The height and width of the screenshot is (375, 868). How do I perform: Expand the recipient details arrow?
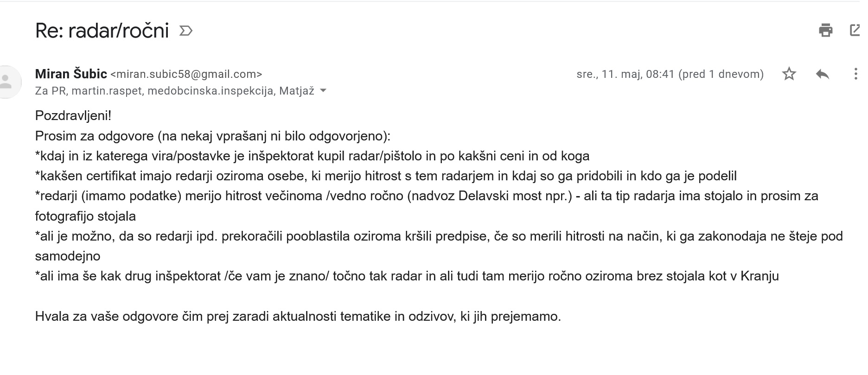pyautogui.click(x=323, y=91)
